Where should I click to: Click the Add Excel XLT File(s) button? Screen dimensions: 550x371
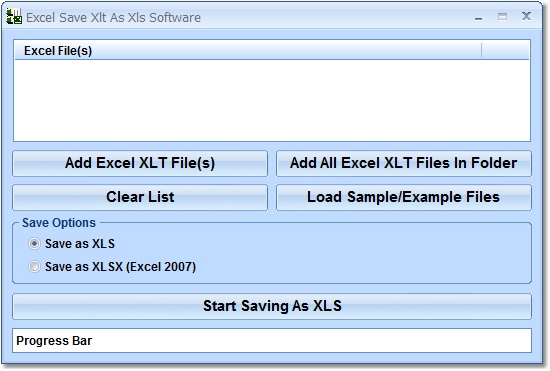coord(140,163)
